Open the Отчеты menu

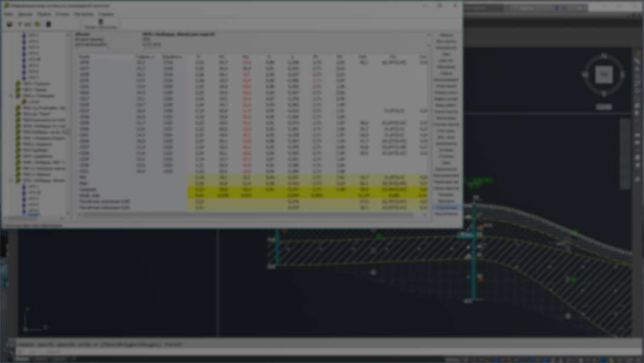coord(62,14)
